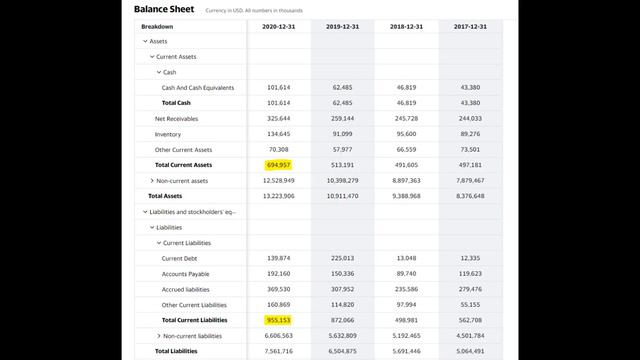
Task: Click the 2017-12-31 column header
Action: 470,27
